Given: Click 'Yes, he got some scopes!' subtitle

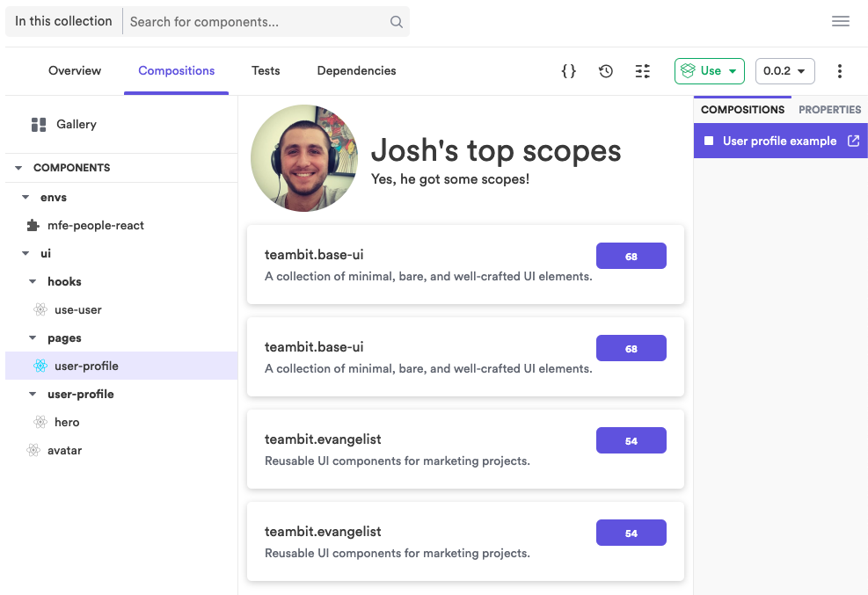Looking at the screenshot, I should coord(450,179).
